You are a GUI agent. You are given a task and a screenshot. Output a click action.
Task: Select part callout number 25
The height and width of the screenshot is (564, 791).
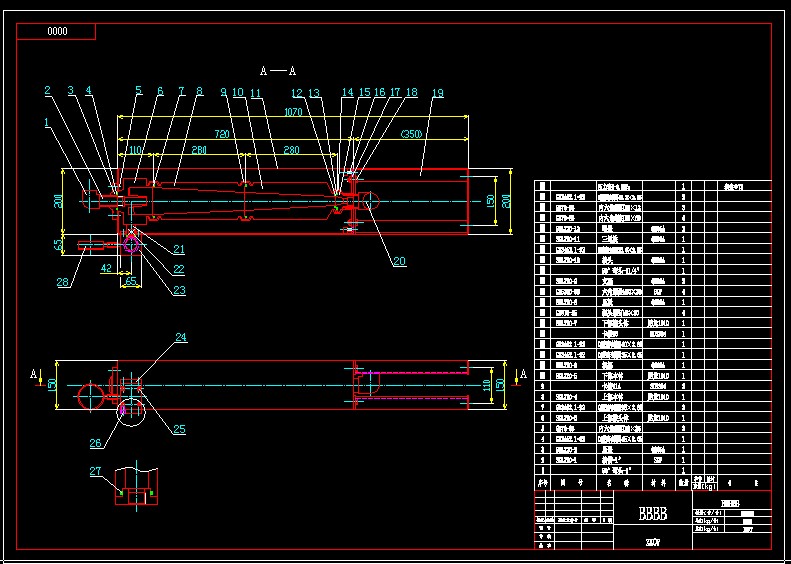(180, 429)
